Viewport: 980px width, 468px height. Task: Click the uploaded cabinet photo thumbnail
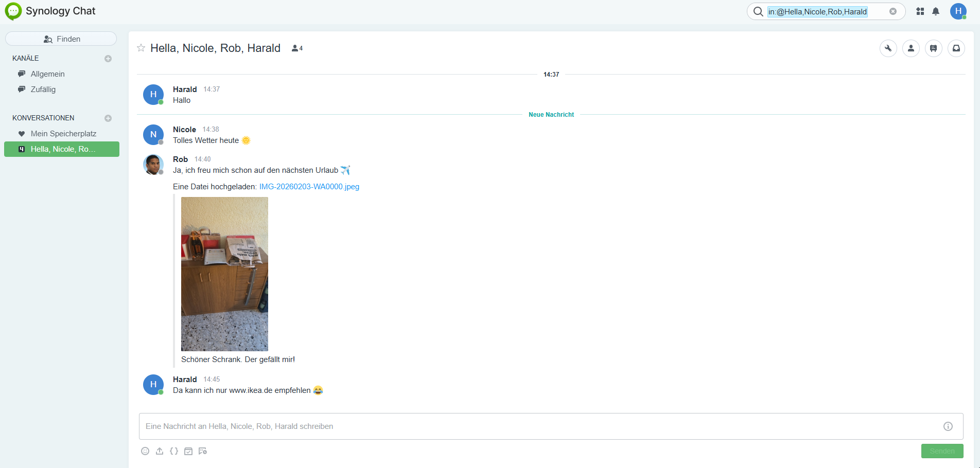[x=224, y=274]
